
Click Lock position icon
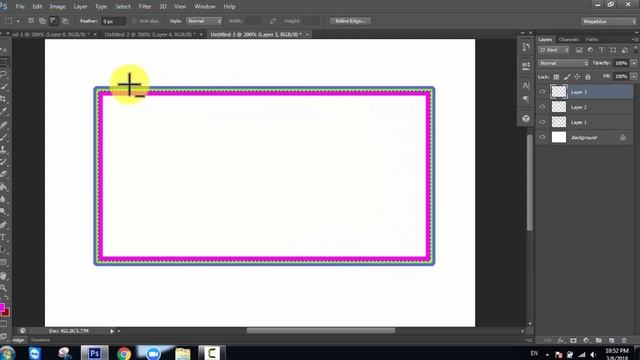[577, 77]
